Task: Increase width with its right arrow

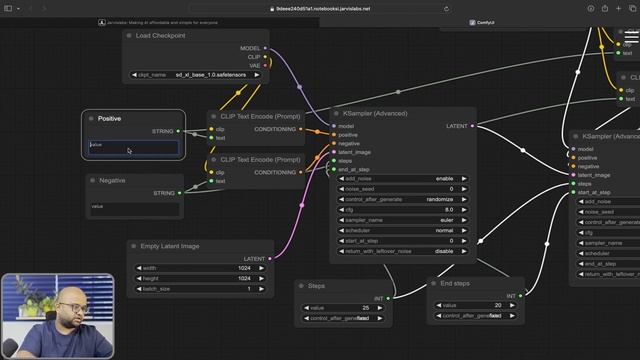Action: (262, 268)
